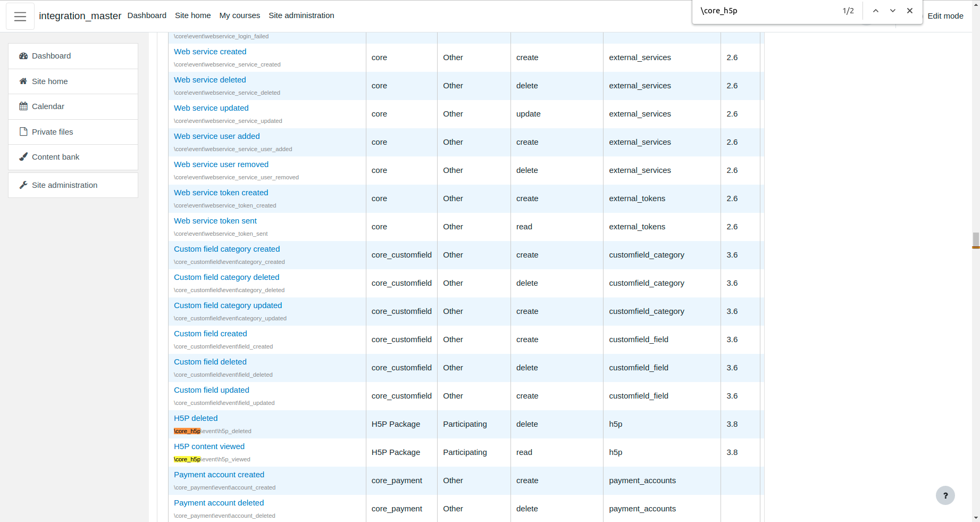The height and width of the screenshot is (522, 980).
Task: Open the Web service token created event
Action: point(221,193)
